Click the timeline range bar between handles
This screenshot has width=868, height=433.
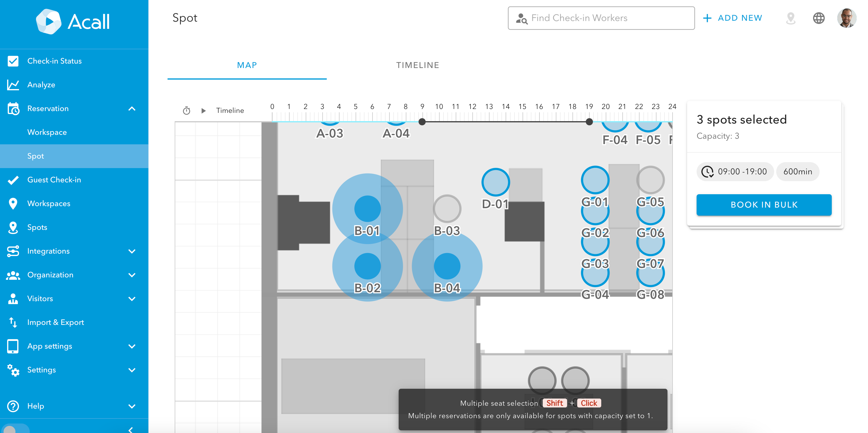coord(505,122)
